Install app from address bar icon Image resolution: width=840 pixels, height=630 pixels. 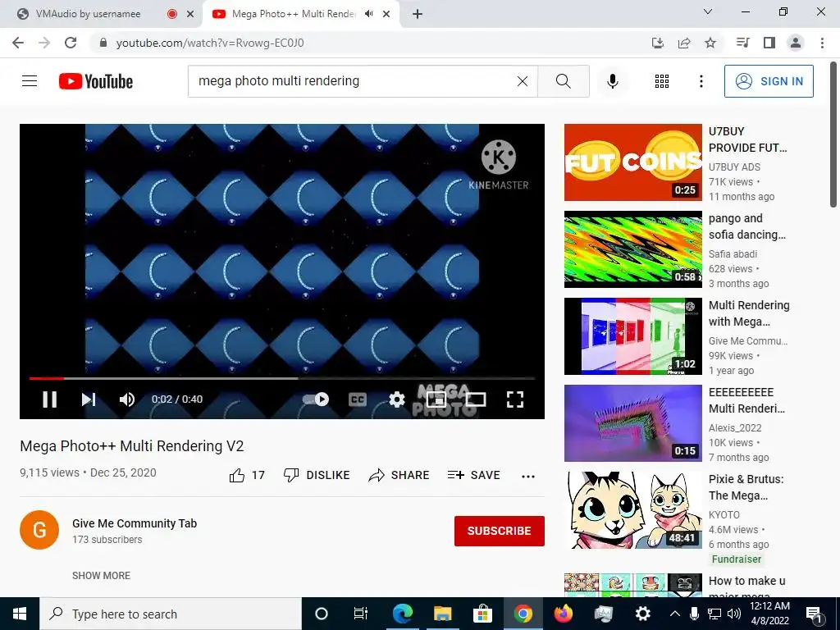pos(658,43)
